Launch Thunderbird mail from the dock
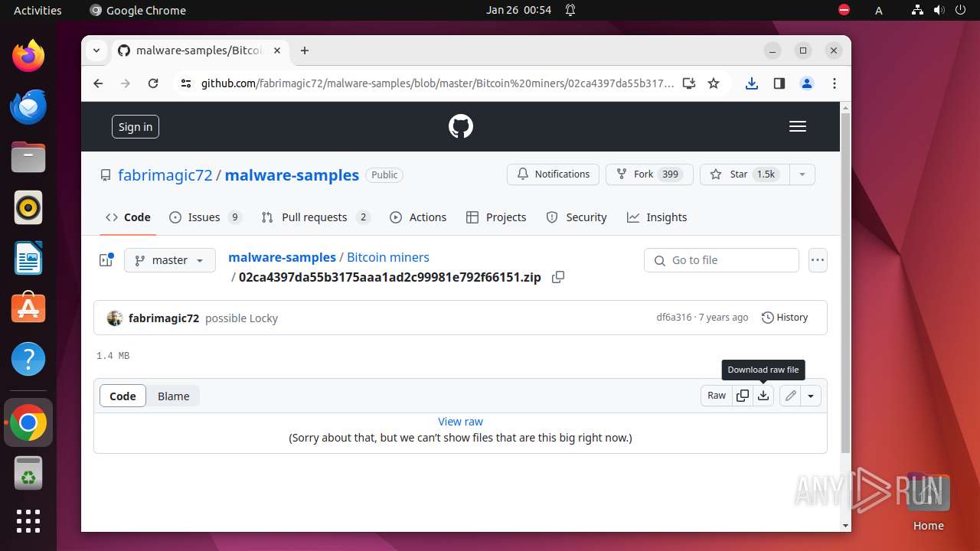Screen dimensions: 980x551 (28, 106)
